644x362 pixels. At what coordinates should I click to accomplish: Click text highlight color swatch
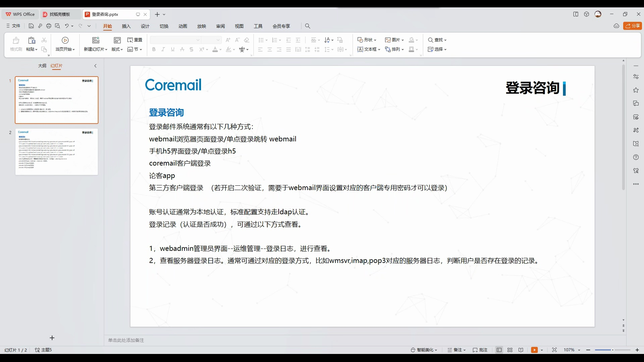click(228, 49)
